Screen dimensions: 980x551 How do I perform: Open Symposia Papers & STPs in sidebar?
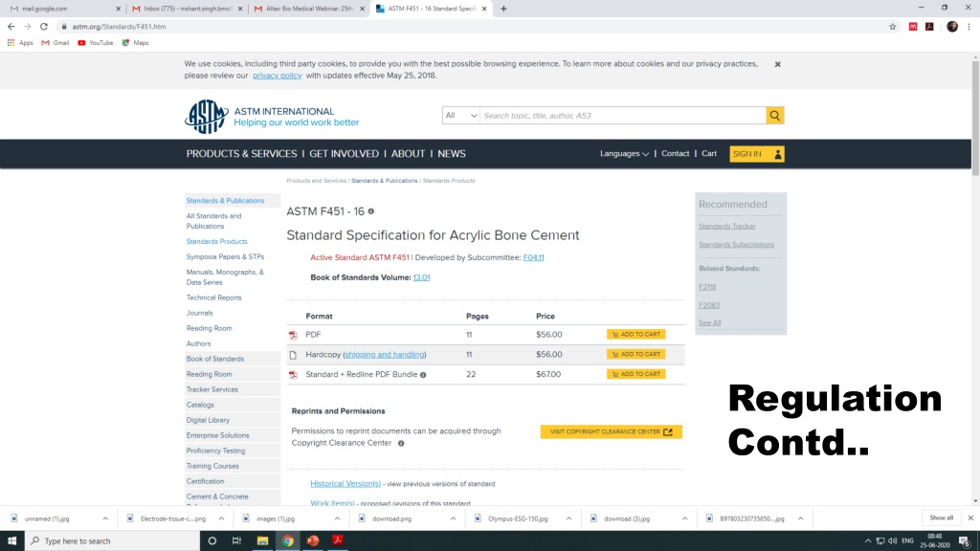pyautogui.click(x=225, y=256)
